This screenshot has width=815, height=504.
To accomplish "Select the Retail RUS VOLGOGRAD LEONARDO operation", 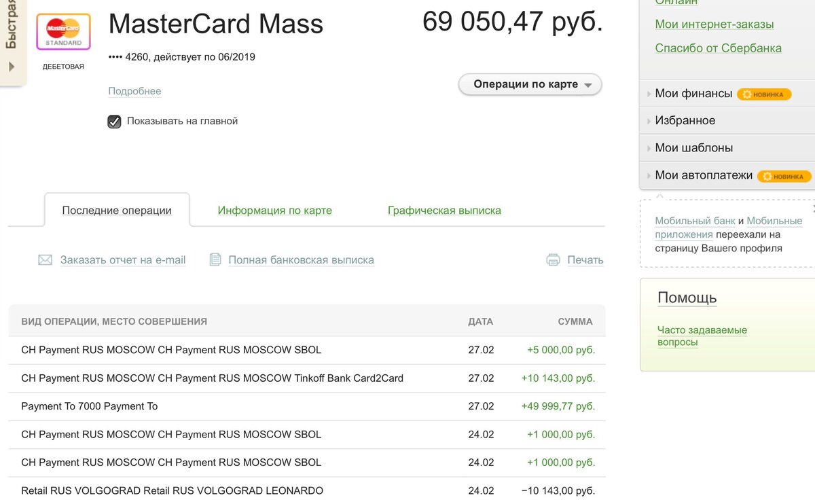I will 173,490.
